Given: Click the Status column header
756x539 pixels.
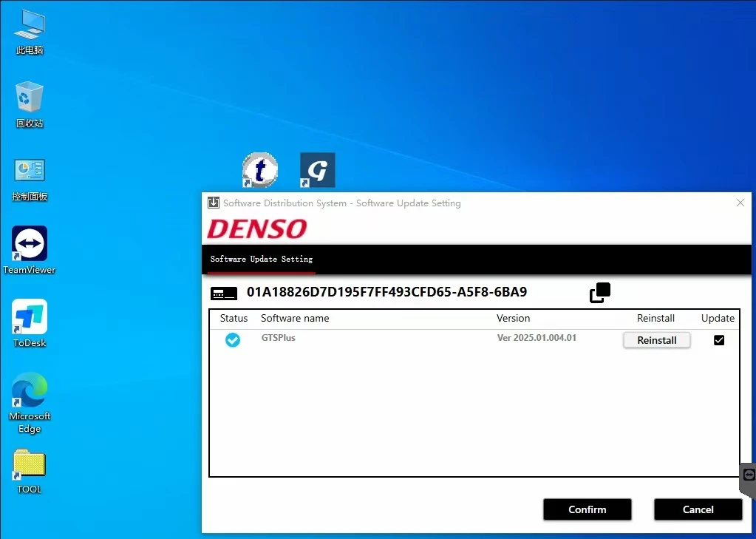Looking at the screenshot, I should 234,318.
